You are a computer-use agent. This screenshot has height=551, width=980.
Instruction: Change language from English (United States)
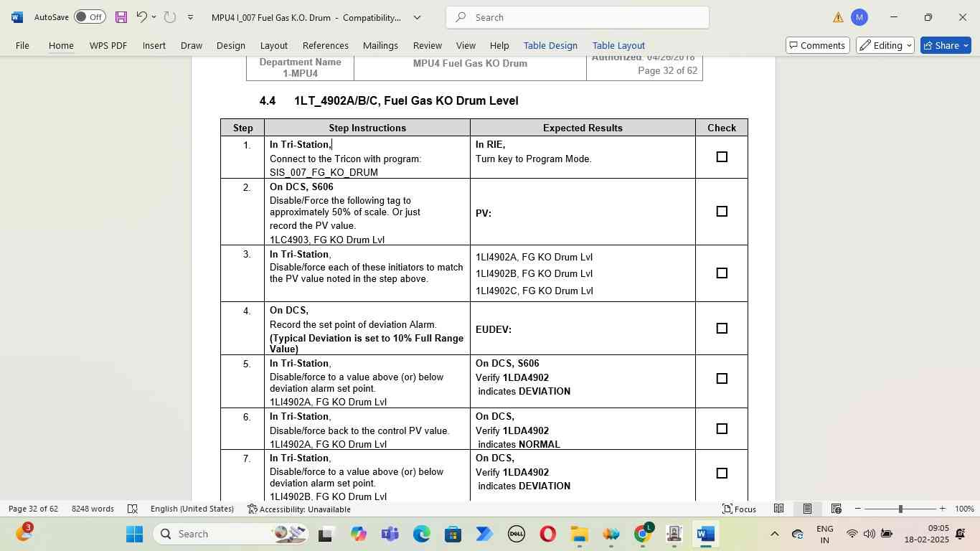192,509
